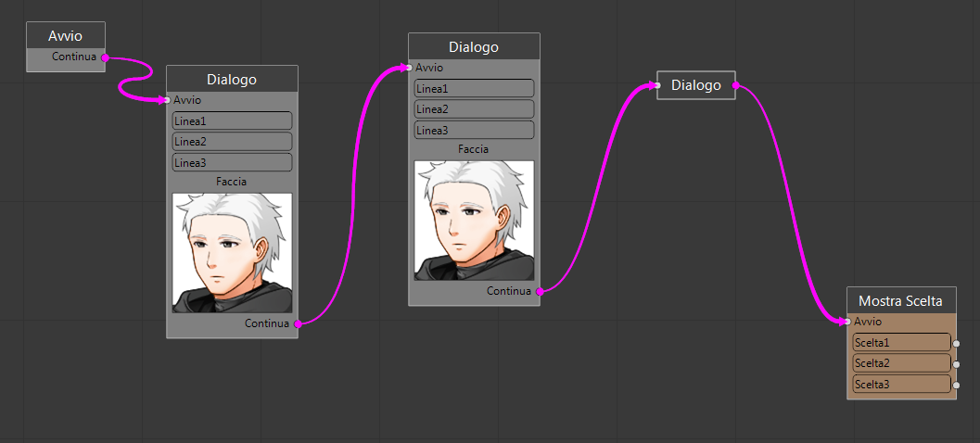980x443 pixels.
Task: Select Linea3 field in the leftmost Dialogo node
Action: pos(232,162)
